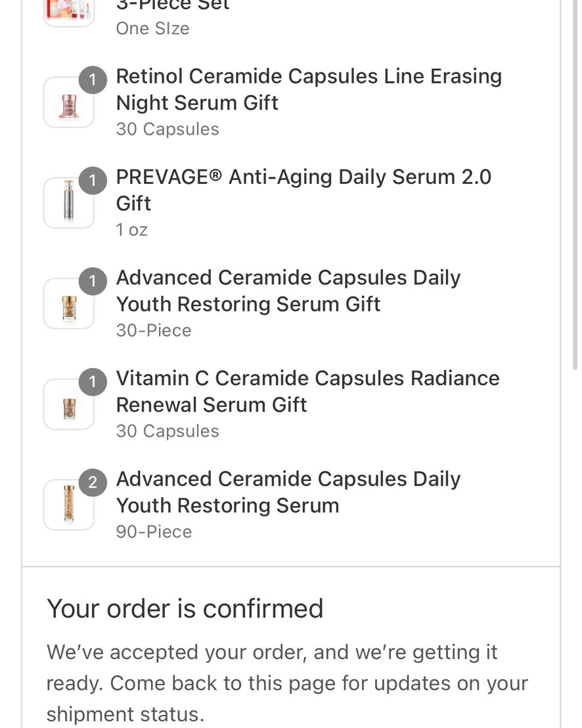Click quantity badge on Vitamin C Ceramide item
The width and height of the screenshot is (582, 728).
click(x=93, y=382)
